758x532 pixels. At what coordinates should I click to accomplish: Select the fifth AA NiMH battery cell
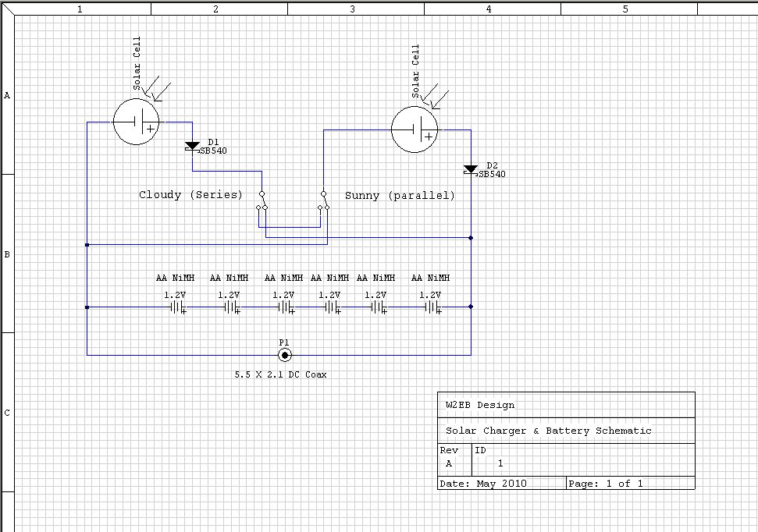pyautogui.click(x=379, y=307)
